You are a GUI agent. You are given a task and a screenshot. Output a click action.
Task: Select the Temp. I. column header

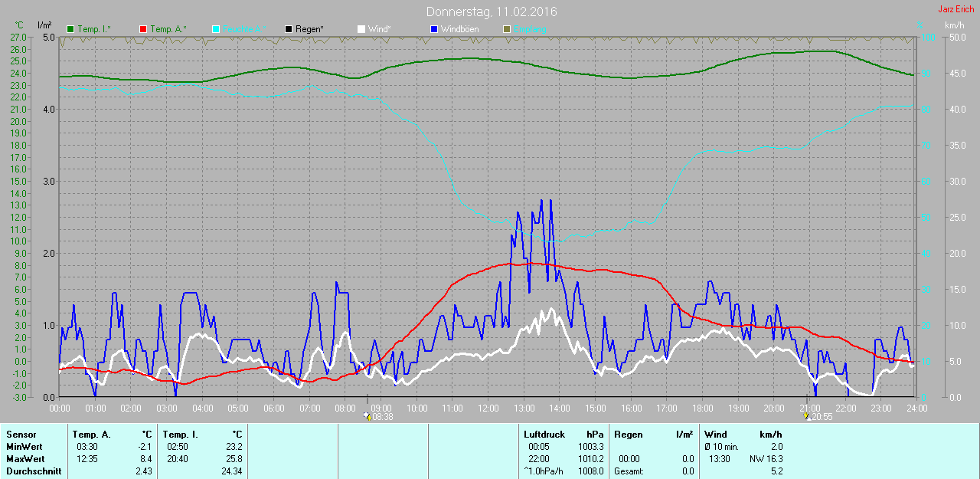(181, 435)
